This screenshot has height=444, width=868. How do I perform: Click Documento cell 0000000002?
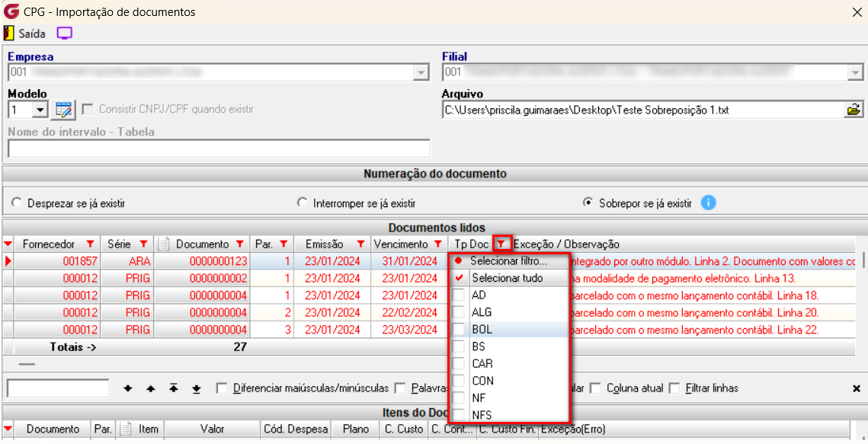pyautogui.click(x=202, y=278)
